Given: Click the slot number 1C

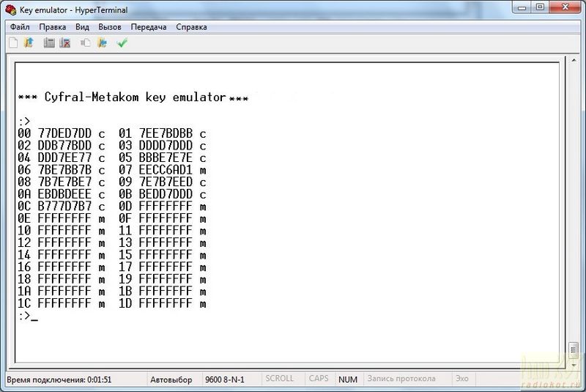Looking at the screenshot, I should (x=24, y=303).
